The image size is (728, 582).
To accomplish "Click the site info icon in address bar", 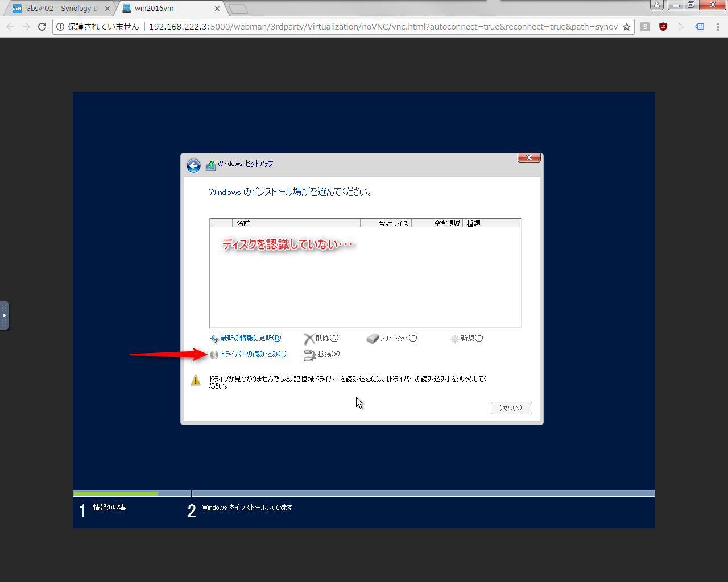I will (x=60, y=27).
